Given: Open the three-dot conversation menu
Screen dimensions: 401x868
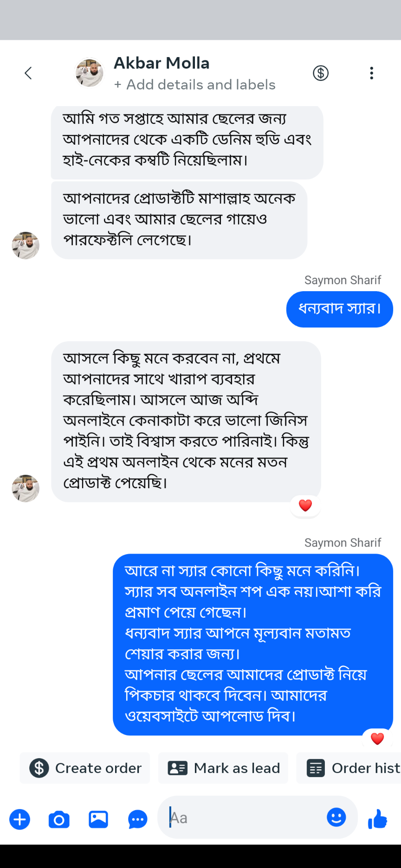Looking at the screenshot, I should click(371, 73).
